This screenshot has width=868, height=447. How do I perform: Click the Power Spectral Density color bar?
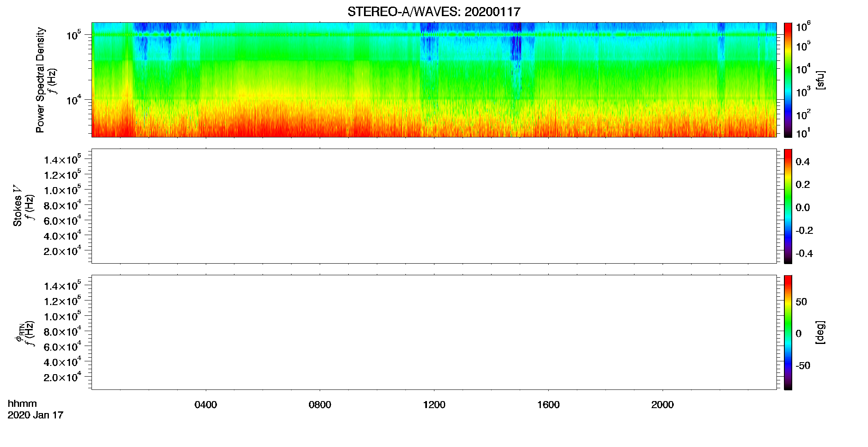click(x=788, y=80)
